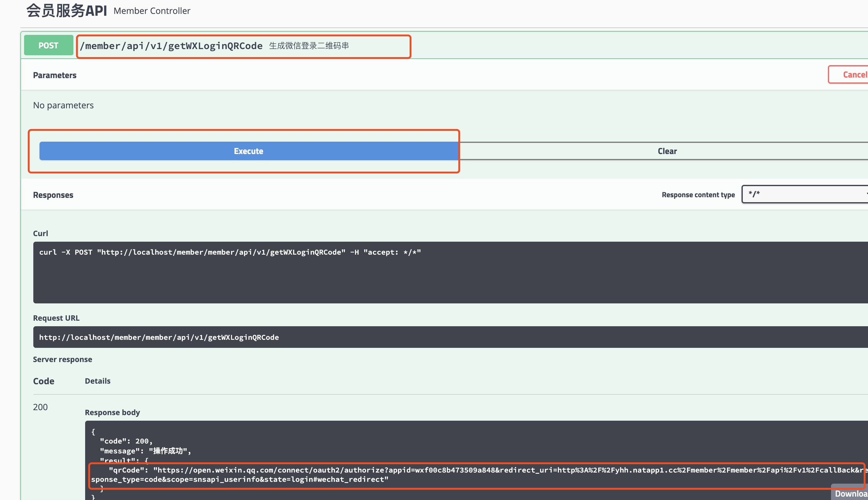
Task: Click the Parameters section heading
Action: (x=55, y=75)
